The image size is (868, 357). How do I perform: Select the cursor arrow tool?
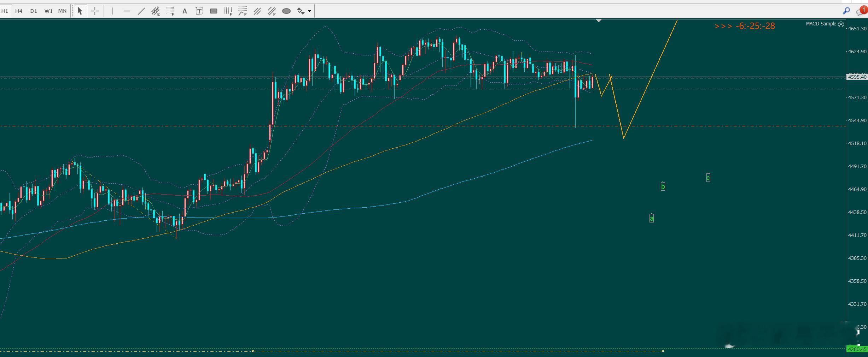tap(80, 11)
